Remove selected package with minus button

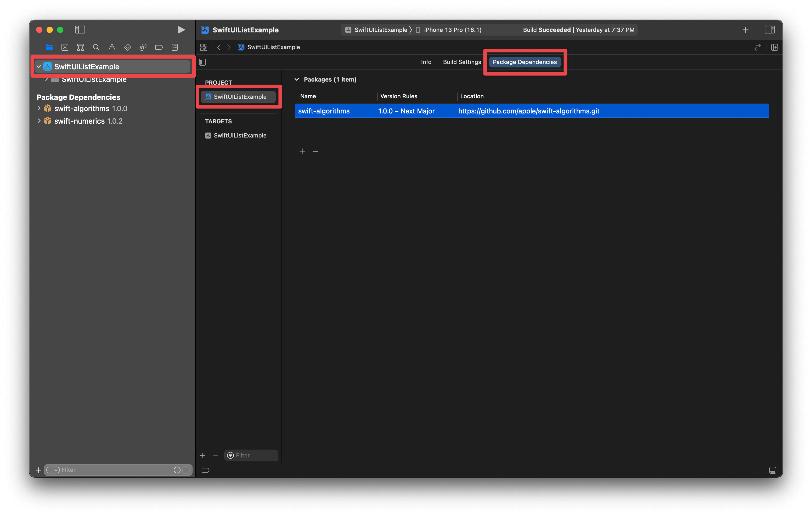point(315,151)
